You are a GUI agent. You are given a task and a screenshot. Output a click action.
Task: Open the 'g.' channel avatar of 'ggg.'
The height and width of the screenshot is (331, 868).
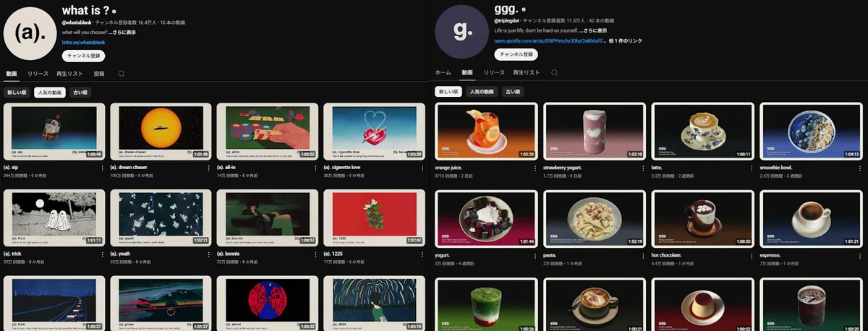pyautogui.click(x=461, y=32)
